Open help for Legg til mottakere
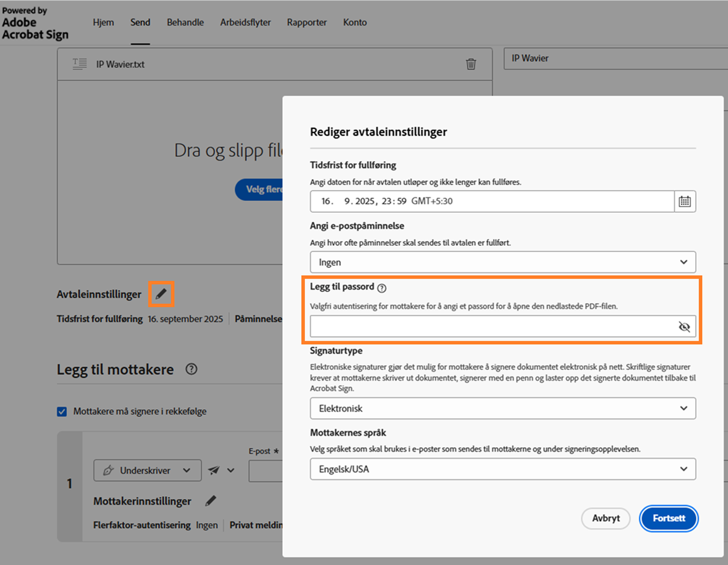The width and height of the screenshot is (728, 565). (x=191, y=369)
